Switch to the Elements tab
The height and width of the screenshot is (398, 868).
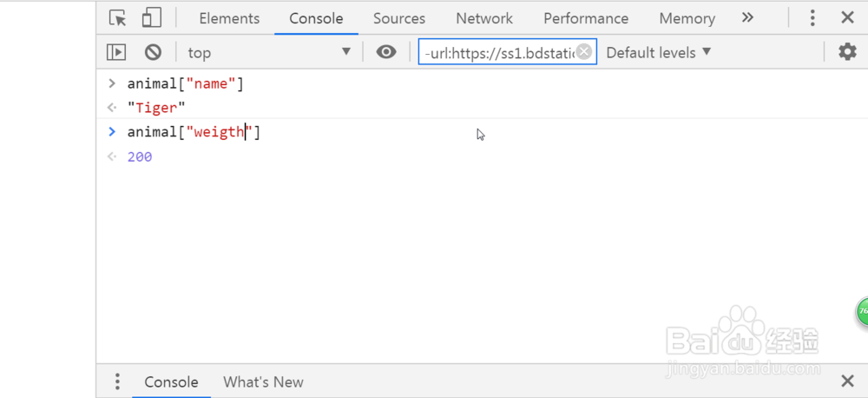pos(229,18)
